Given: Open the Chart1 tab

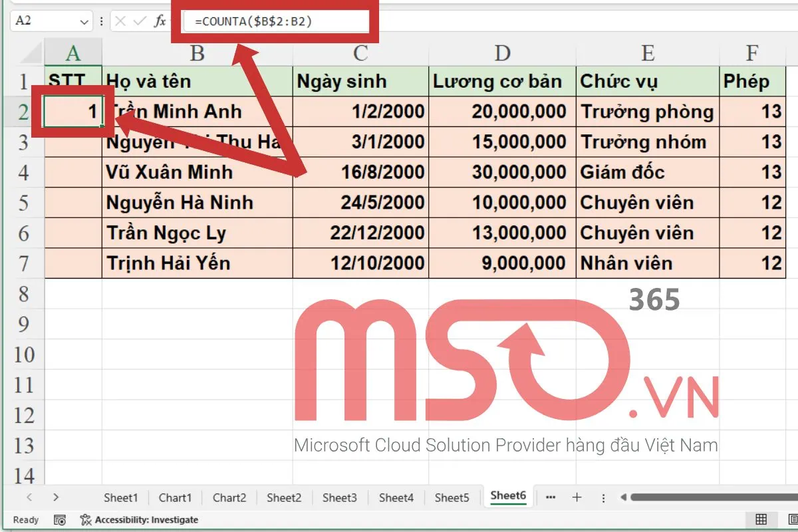Looking at the screenshot, I should click(x=175, y=497).
